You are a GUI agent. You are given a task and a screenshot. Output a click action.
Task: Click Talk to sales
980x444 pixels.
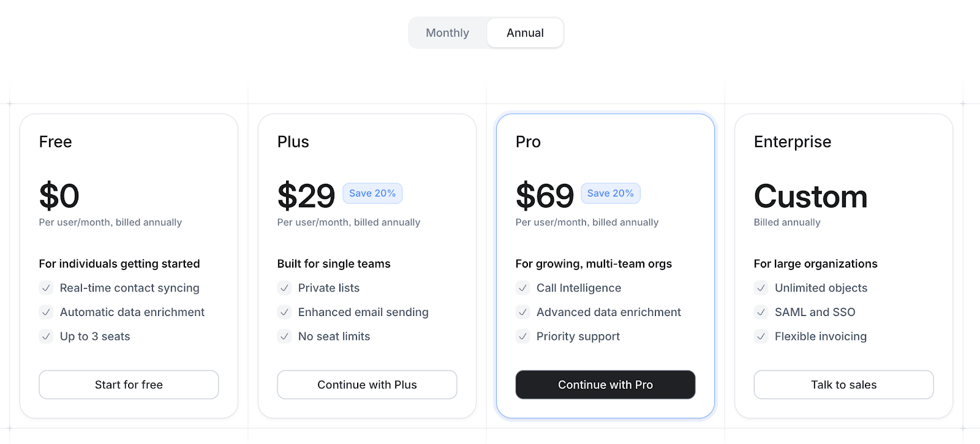pyautogui.click(x=843, y=385)
